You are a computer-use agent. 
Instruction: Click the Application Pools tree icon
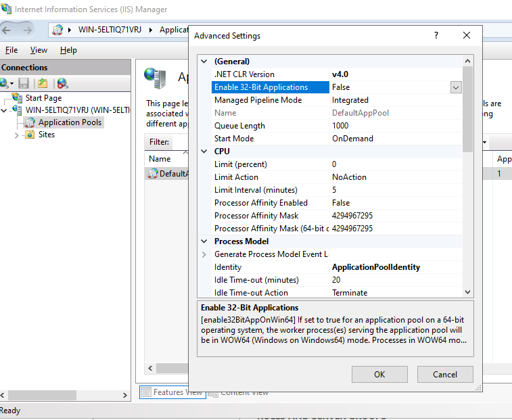tap(30, 122)
